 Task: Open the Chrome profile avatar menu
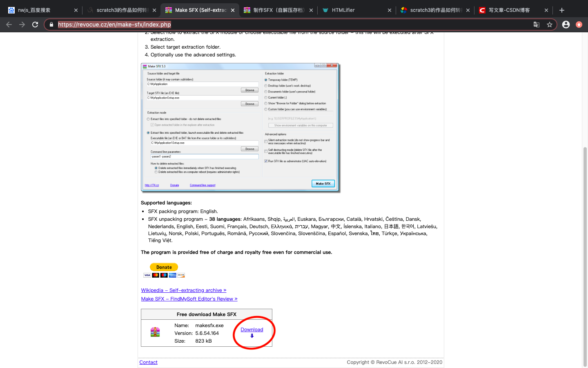coord(566,25)
